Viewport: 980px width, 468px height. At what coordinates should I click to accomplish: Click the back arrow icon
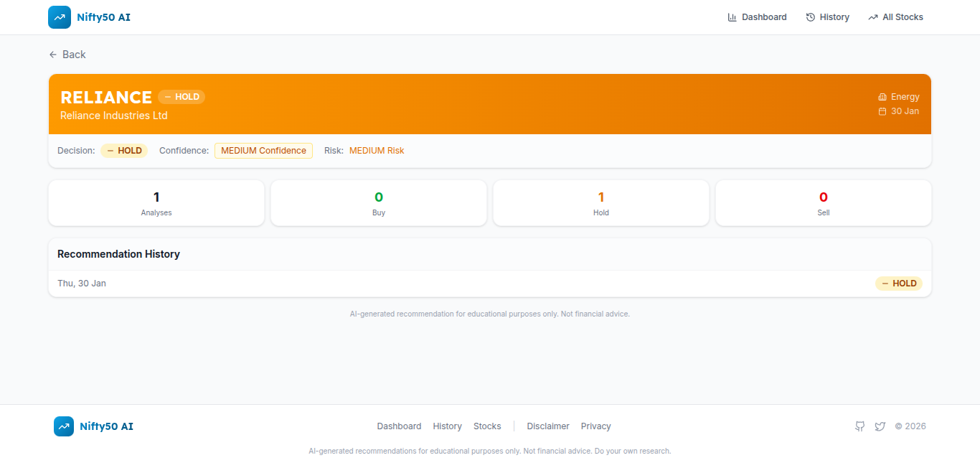pyautogui.click(x=53, y=55)
